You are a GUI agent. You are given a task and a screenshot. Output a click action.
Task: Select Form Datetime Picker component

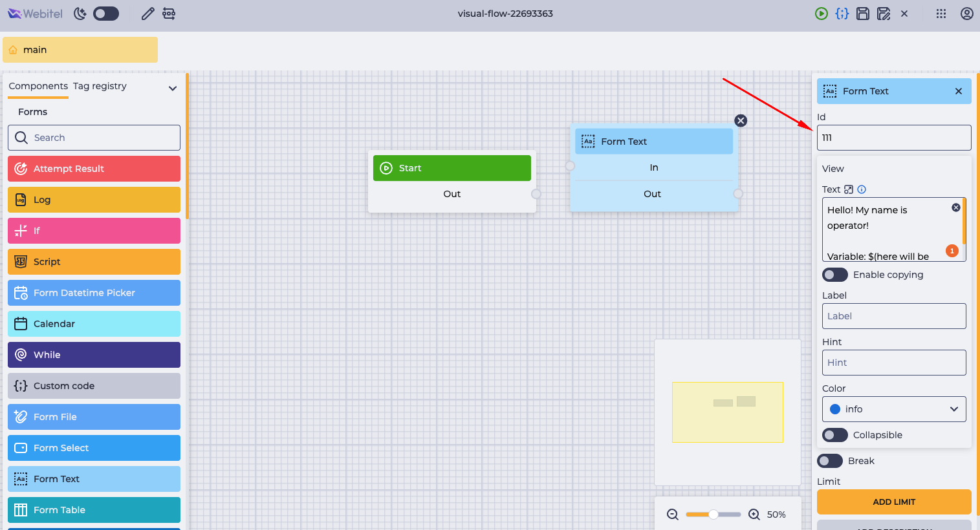(94, 293)
